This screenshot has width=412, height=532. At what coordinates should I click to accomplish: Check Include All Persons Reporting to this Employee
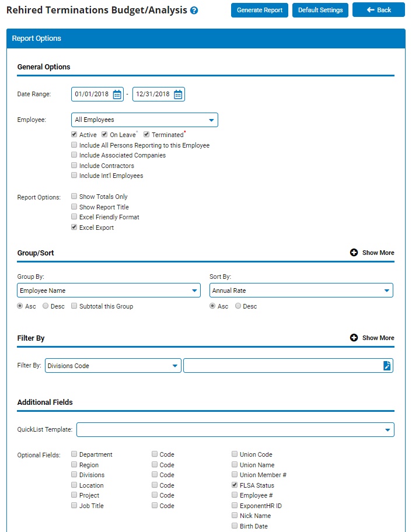74,145
